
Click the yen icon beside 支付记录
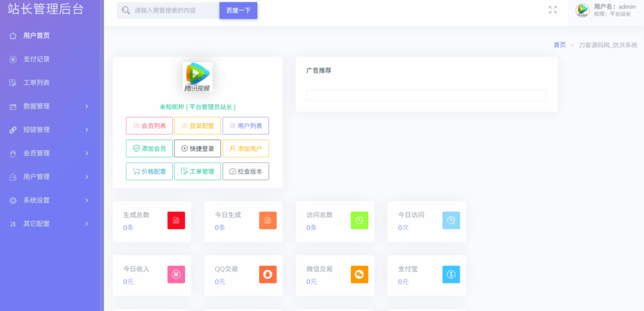click(x=13, y=60)
